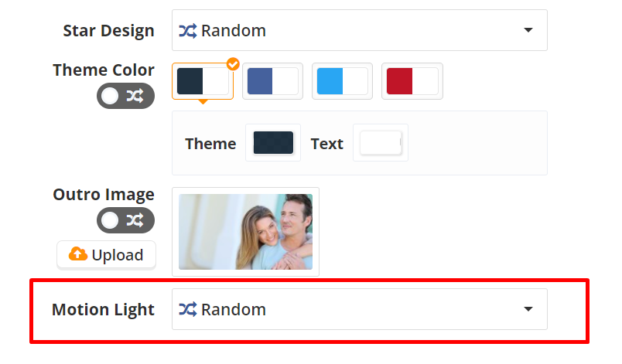Open the Star Design dropdown
Screen dimensions: 622x364
point(359,31)
